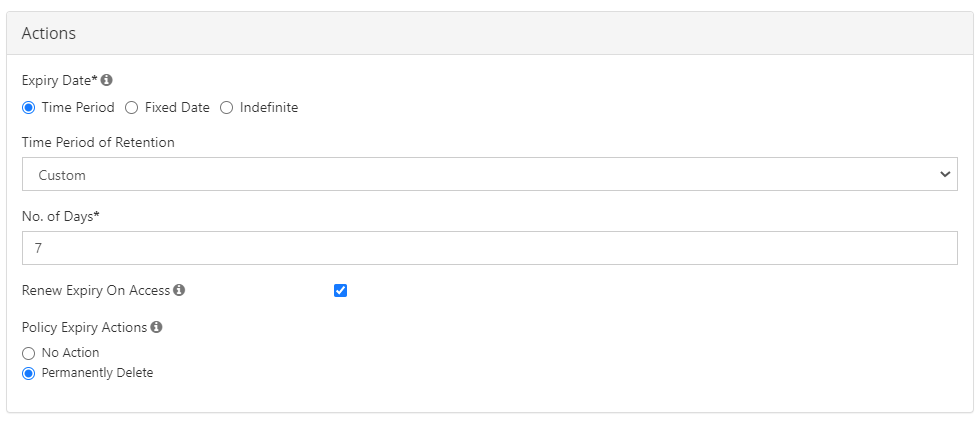Select the Time Period radio button
Screen dimensions: 980x427
click(x=29, y=107)
